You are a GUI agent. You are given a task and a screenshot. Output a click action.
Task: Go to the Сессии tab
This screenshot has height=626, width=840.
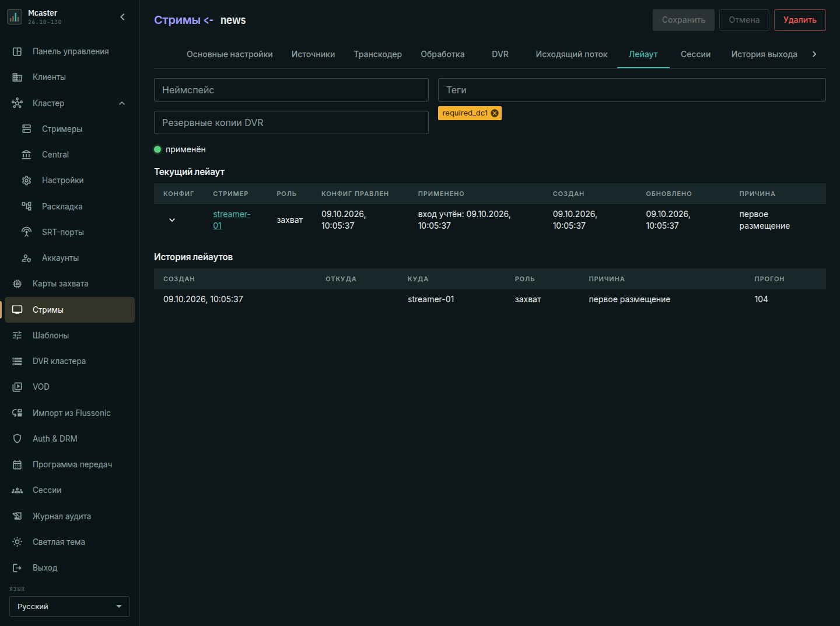tap(696, 54)
